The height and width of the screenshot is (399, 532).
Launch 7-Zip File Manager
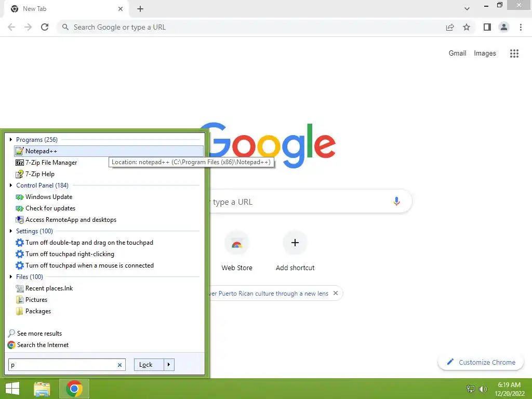pos(51,163)
